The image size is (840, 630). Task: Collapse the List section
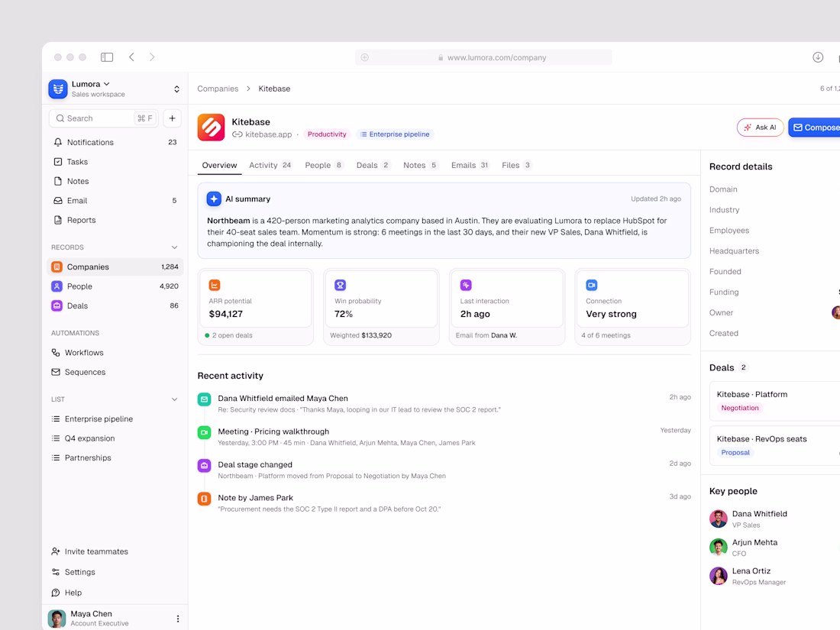click(174, 399)
